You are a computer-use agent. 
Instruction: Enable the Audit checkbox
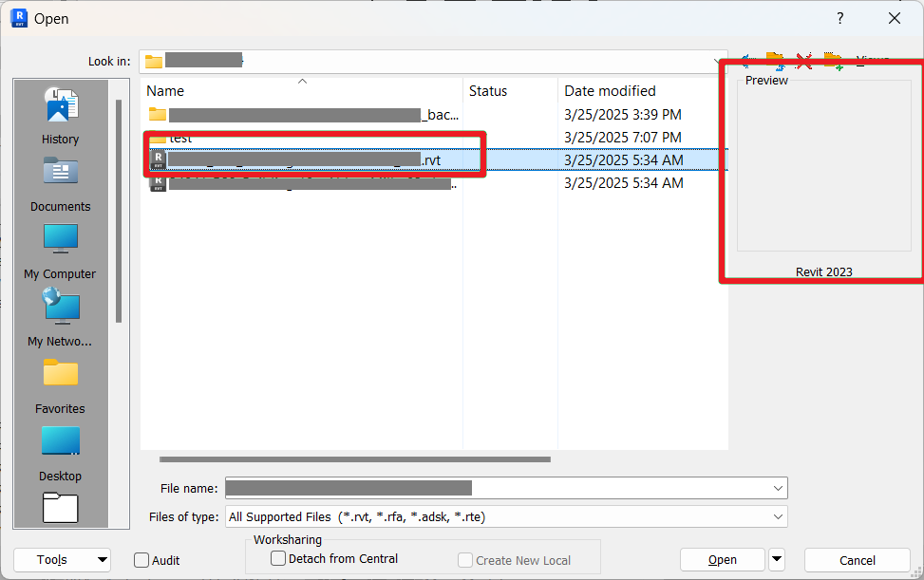click(x=141, y=560)
